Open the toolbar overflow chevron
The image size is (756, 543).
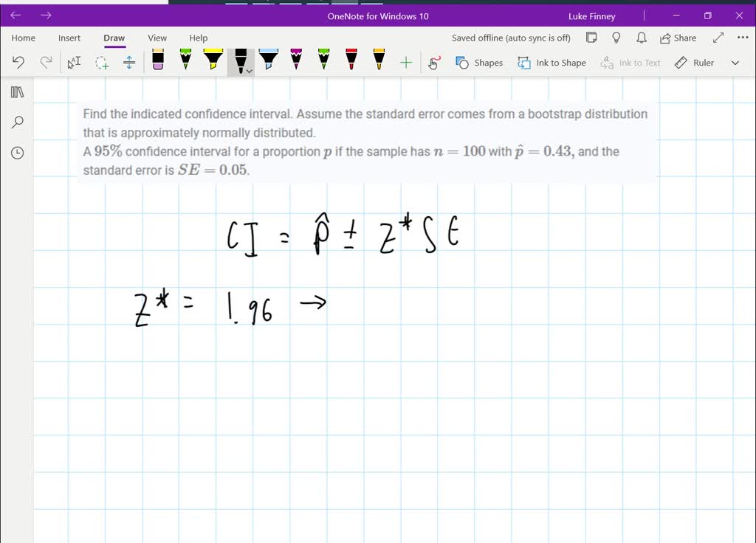point(735,63)
